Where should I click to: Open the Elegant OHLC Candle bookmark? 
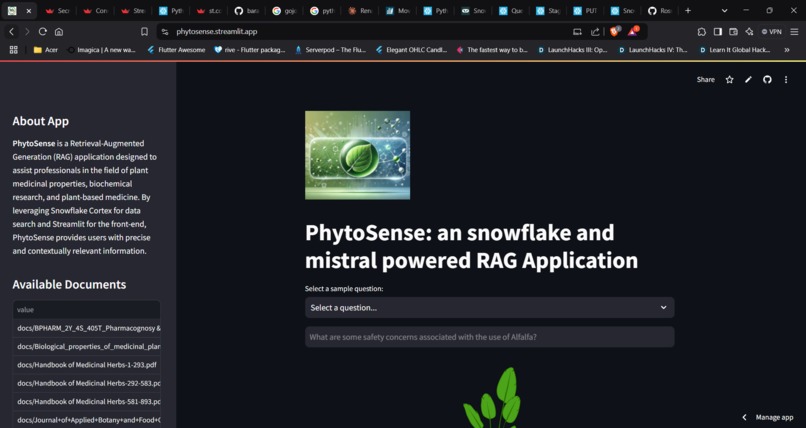pos(411,50)
